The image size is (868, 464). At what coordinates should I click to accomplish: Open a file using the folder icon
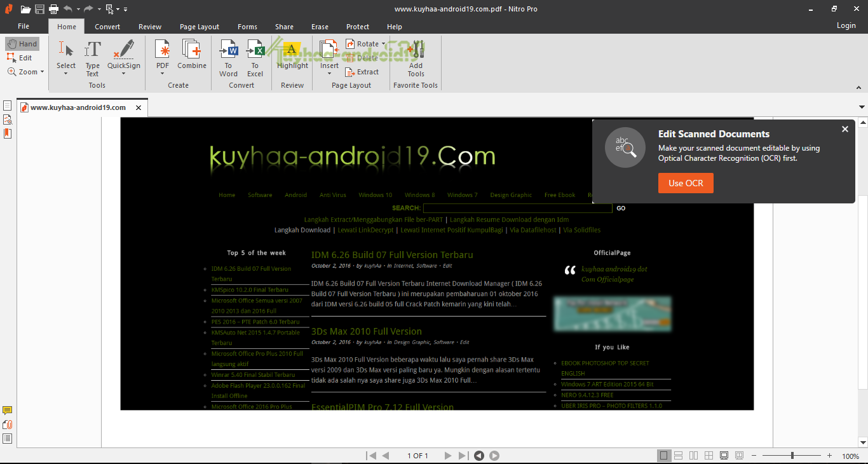point(25,9)
